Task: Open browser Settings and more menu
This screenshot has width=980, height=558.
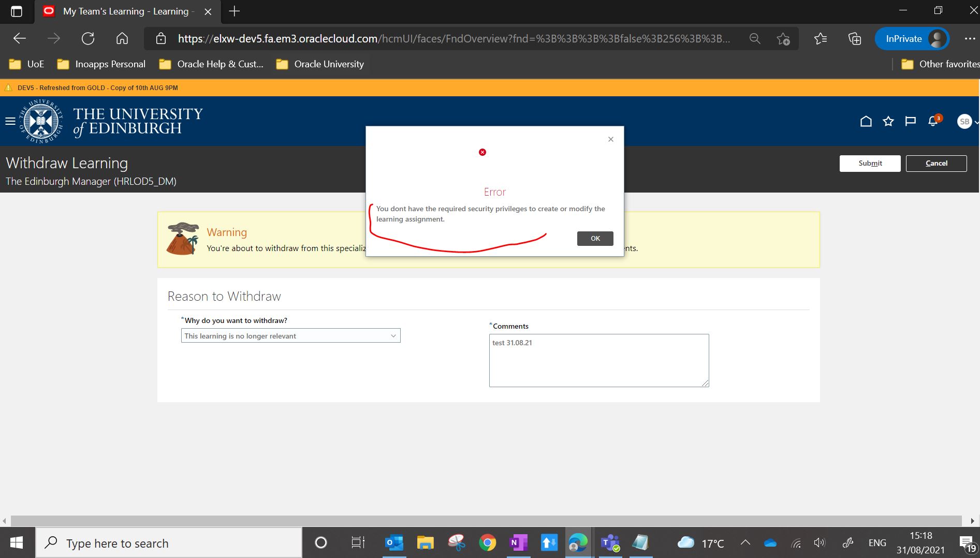Action: coord(970,38)
